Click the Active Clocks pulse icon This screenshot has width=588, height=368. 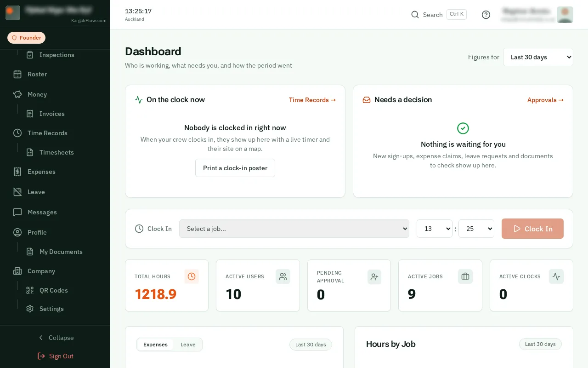[556, 276]
